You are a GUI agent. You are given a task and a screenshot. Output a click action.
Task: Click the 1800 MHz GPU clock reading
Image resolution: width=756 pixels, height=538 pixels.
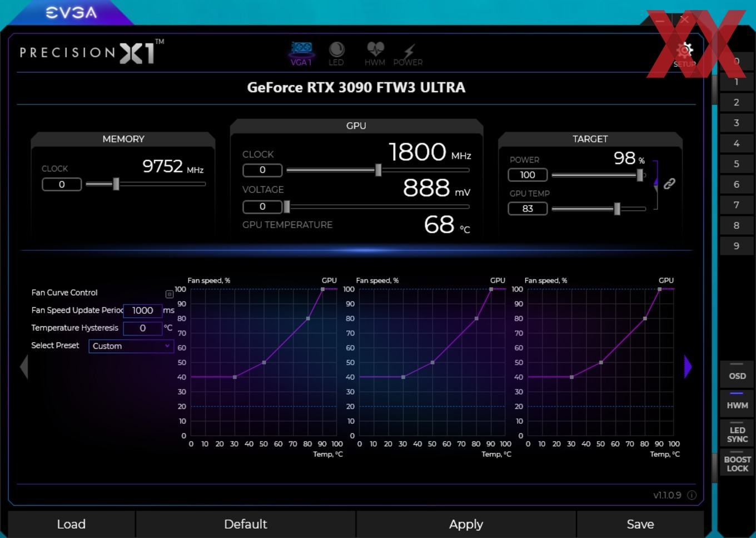click(430, 152)
